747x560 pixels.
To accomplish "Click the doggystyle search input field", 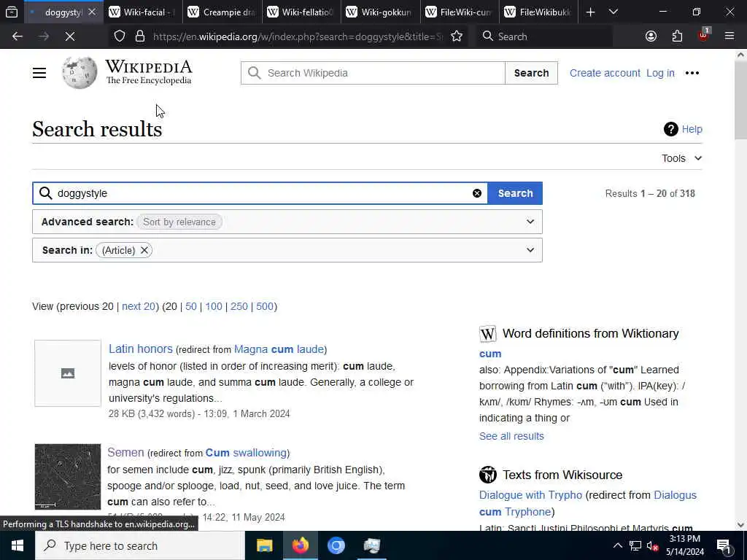I will click(260, 193).
